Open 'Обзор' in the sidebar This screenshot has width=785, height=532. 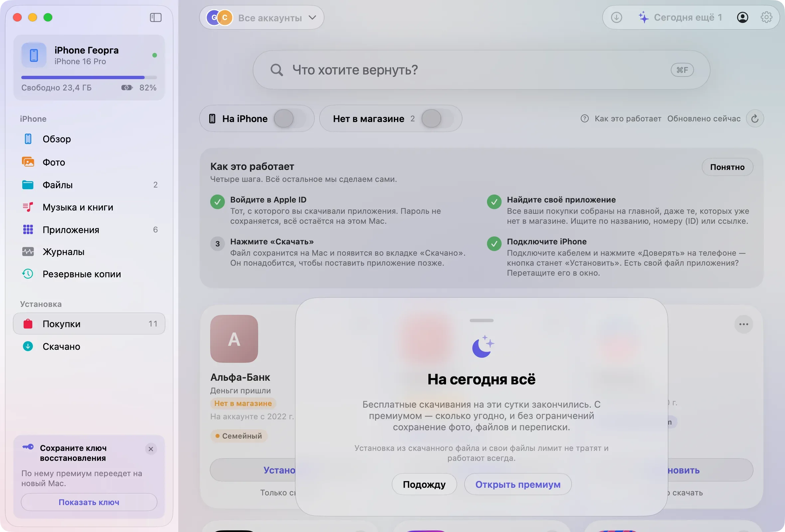(89, 139)
